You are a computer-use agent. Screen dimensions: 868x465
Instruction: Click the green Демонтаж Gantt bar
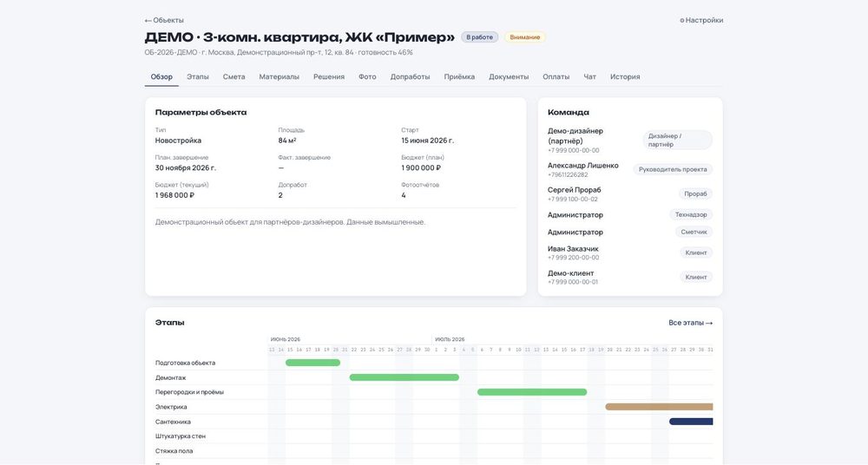404,377
